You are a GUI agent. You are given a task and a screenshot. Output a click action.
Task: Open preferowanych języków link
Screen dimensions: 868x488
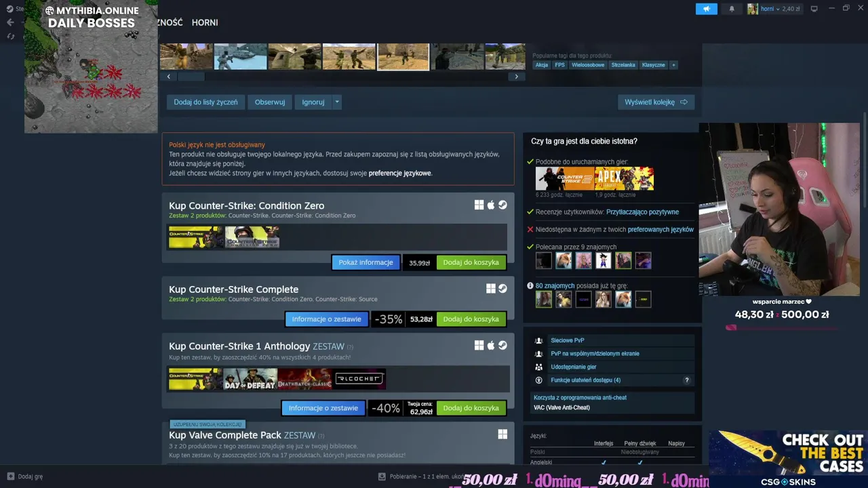(x=660, y=230)
